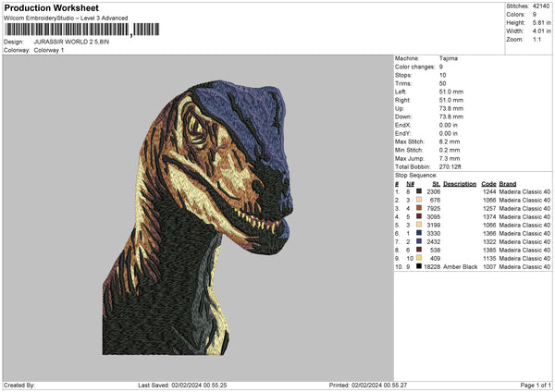
Task: Click 'Wilcom EmbroideryStudio – Level 3 Advanced' text
Action: tap(66, 18)
